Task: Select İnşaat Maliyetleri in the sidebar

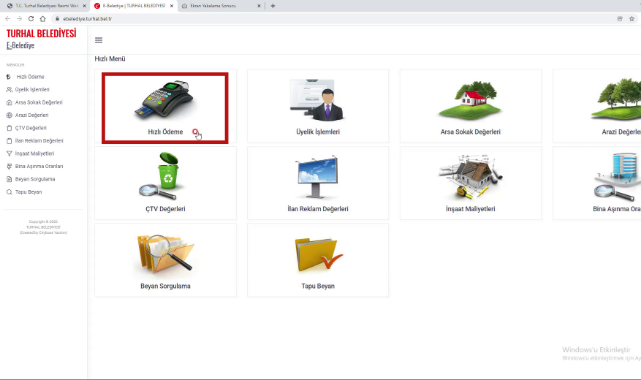Action: point(30,154)
